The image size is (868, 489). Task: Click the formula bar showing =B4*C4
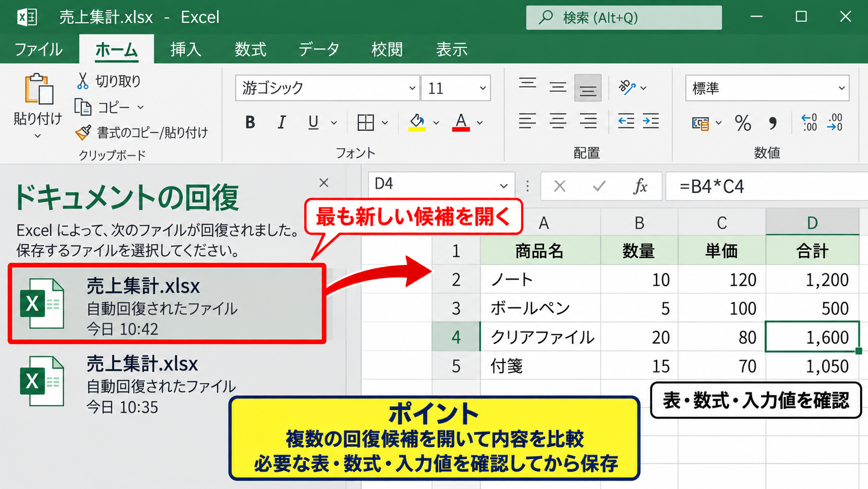766,186
